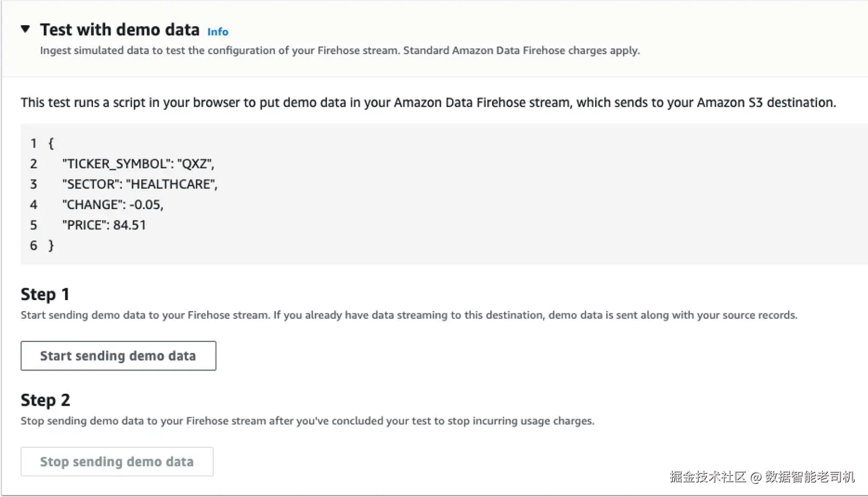The height and width of the screenshot is (497, 868).
Task: Click the Step 1 heading
Action: [45, 294]
